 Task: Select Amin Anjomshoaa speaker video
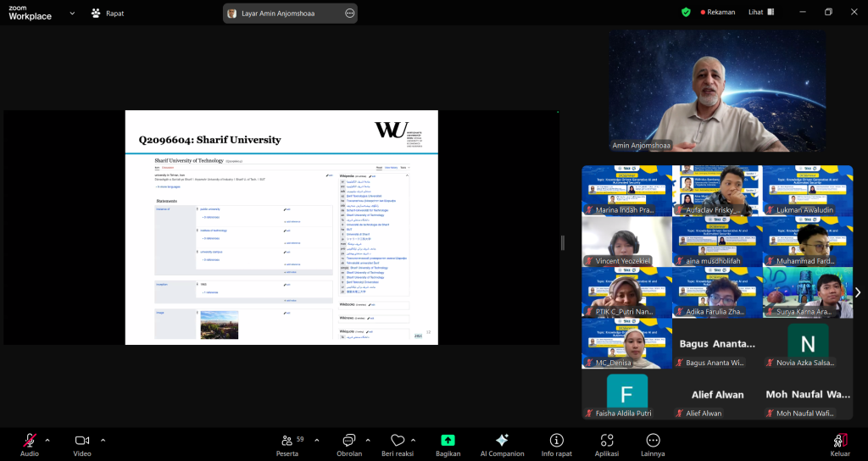[717, 91]
